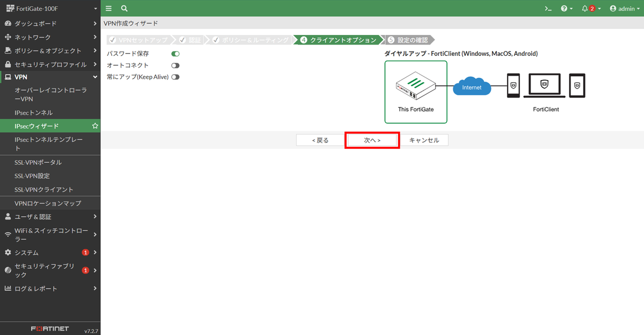
Task: Expand the ネットワーク menu chevron
Action: click(94, 37)
